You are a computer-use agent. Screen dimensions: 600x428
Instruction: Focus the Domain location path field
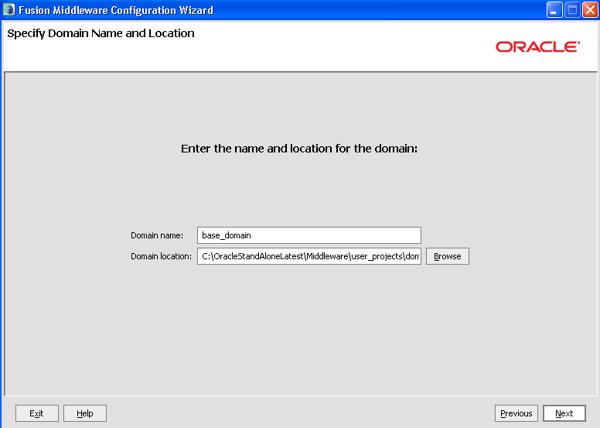[308, 256]
